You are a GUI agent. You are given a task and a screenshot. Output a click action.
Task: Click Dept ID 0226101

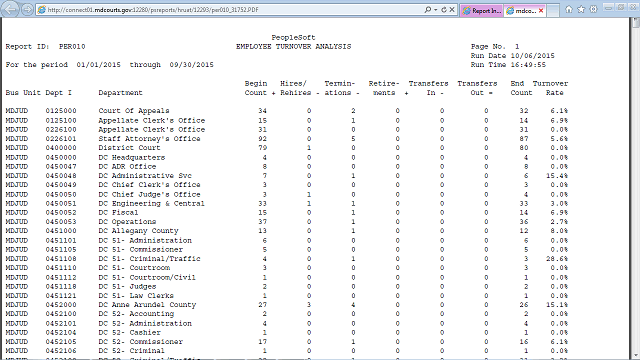pyautogui.click(x=61, y=139)
